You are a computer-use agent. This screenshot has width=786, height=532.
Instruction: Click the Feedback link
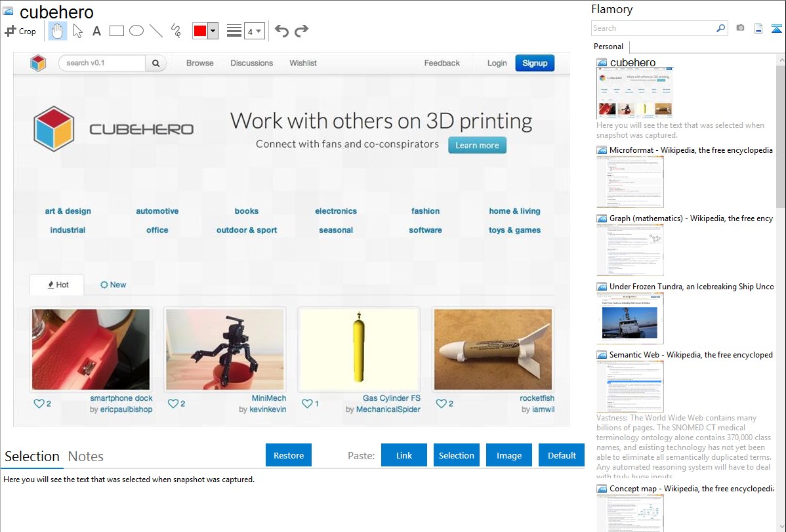click(x=442, y=63)
